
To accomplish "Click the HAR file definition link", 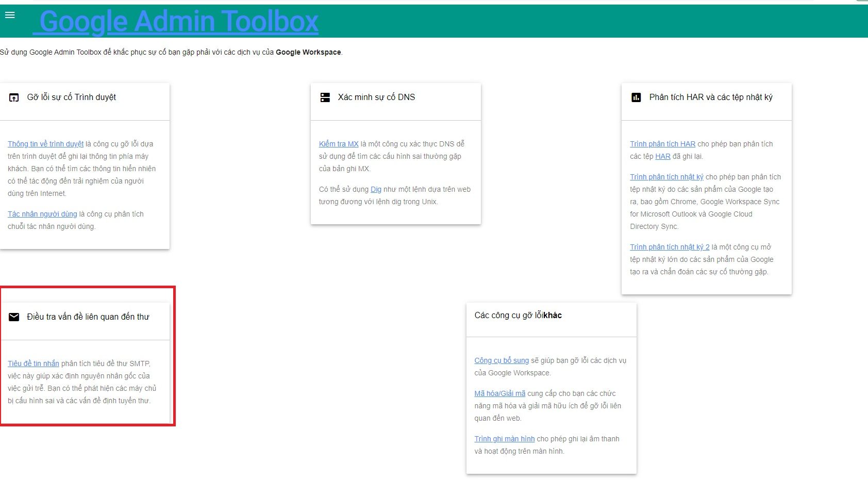I will [663, 156].
